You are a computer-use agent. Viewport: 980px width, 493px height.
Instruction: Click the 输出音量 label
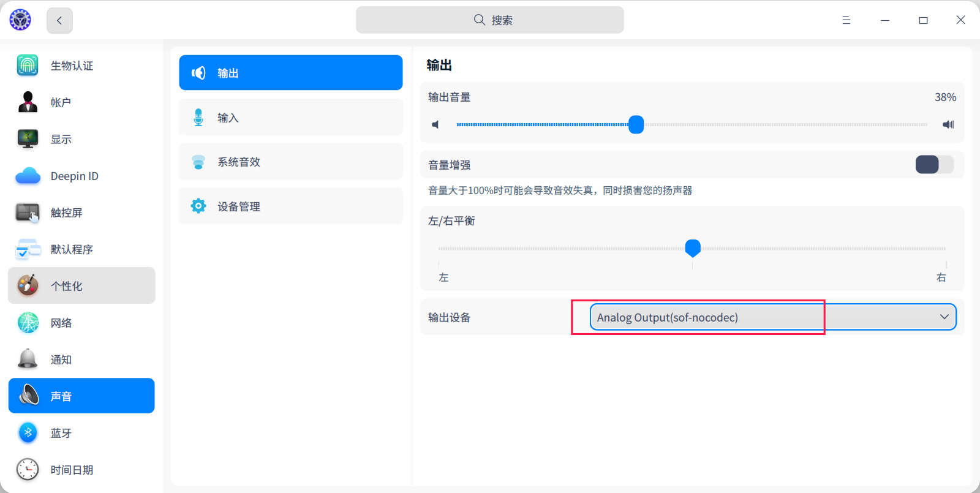pyautogui.click(x=450, y=97)
